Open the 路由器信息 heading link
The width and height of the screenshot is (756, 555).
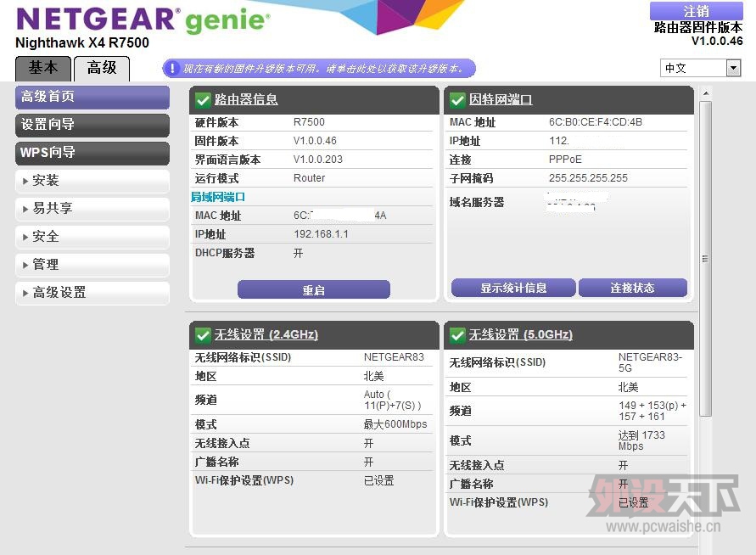click(246, 100)
